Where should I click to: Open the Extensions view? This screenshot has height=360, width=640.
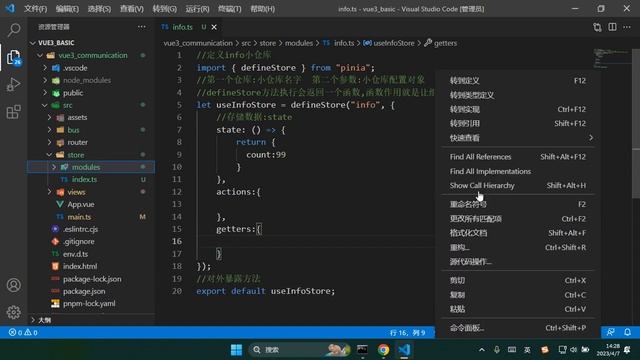click(x=13, y=112)
